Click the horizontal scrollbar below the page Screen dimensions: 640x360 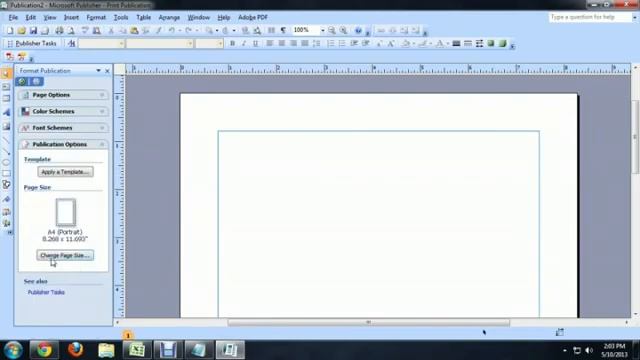[x=369, y=322]
